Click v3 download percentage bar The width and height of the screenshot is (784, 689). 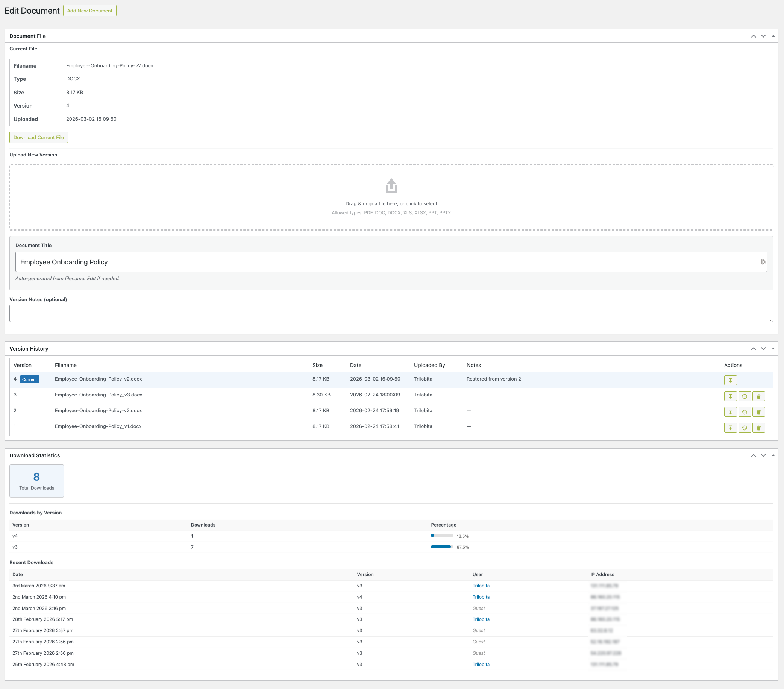441,547
